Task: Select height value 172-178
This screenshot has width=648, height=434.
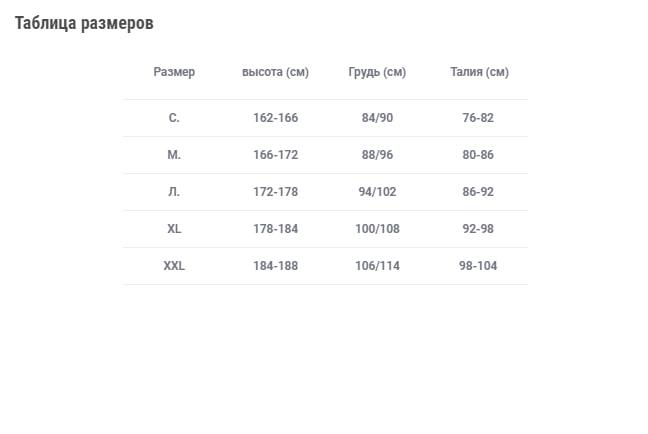Action: 276,192
